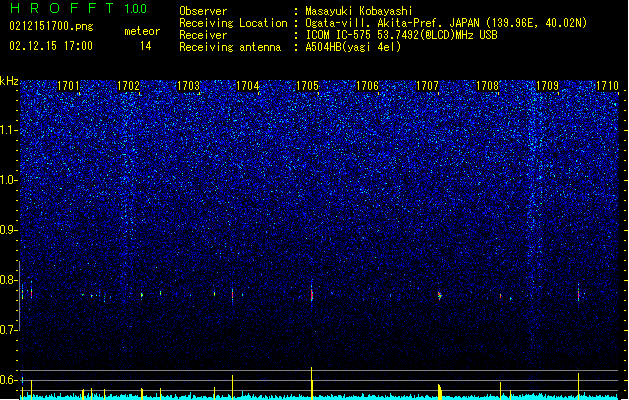
Task: Click the meteor echo just after 1708
Action: (500, 296)
